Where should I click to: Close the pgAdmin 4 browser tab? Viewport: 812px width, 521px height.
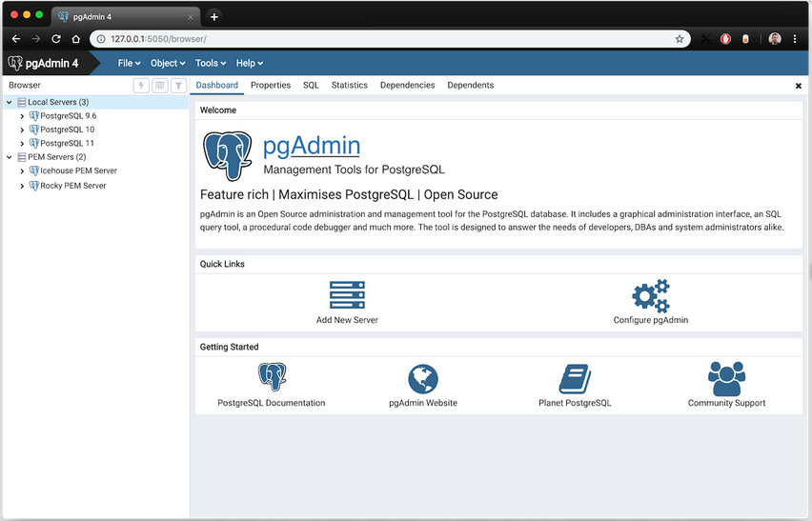pyautogui.click(x=190, y=17)
